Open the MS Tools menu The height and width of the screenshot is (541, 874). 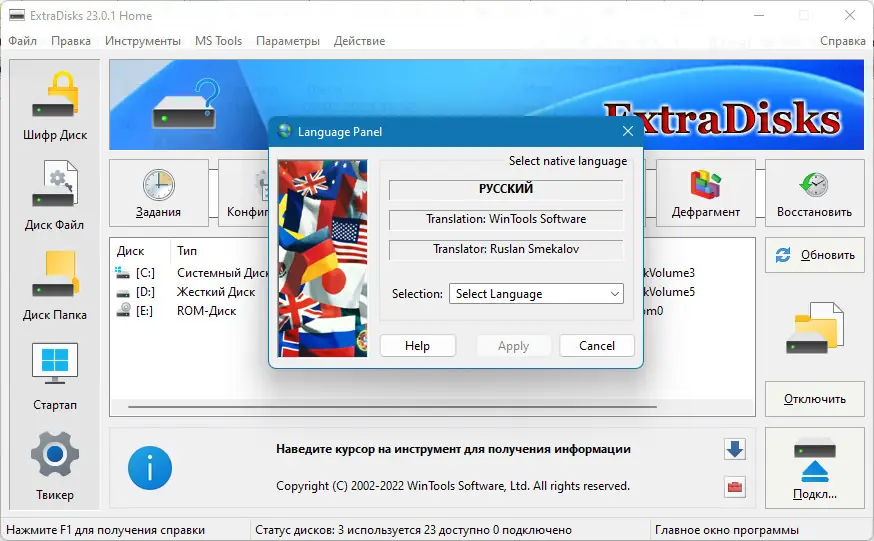pyautogui.click(x=218, y=41)
